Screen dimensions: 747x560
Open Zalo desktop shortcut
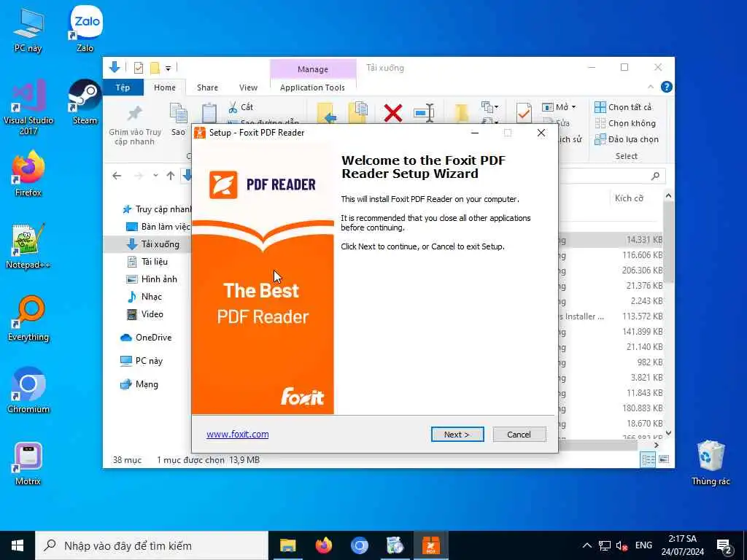click(86, 28)
